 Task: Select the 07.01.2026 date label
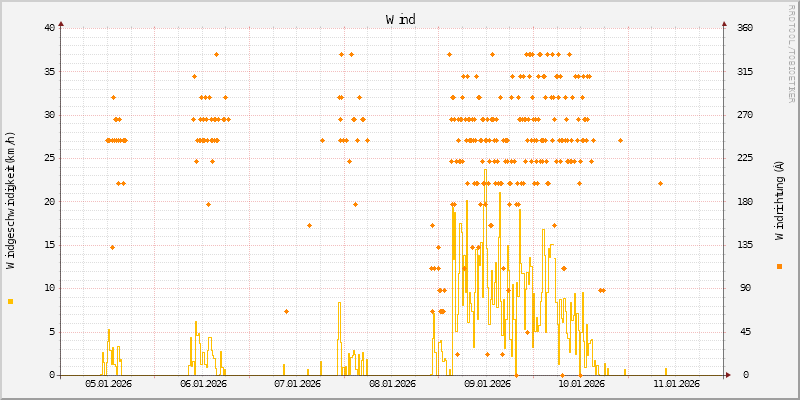tap(297, 383)
